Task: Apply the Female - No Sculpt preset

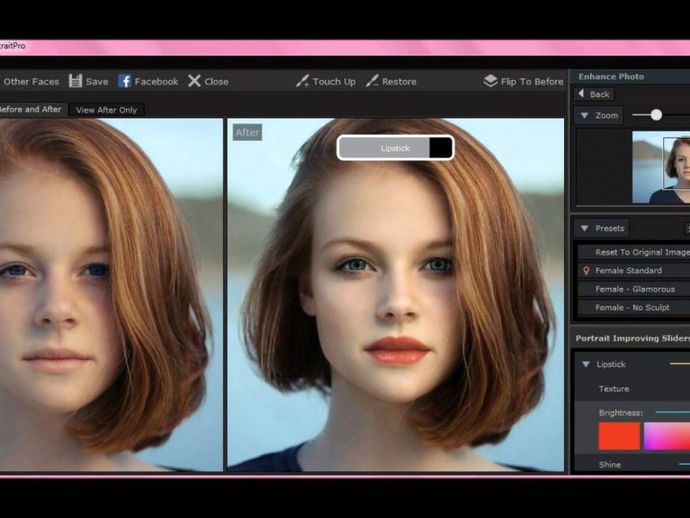Action: pos(634,307)
